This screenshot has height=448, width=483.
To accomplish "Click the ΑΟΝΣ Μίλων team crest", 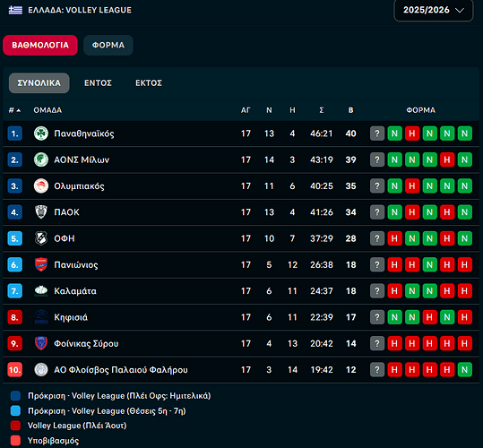I will tap(41, 159).
